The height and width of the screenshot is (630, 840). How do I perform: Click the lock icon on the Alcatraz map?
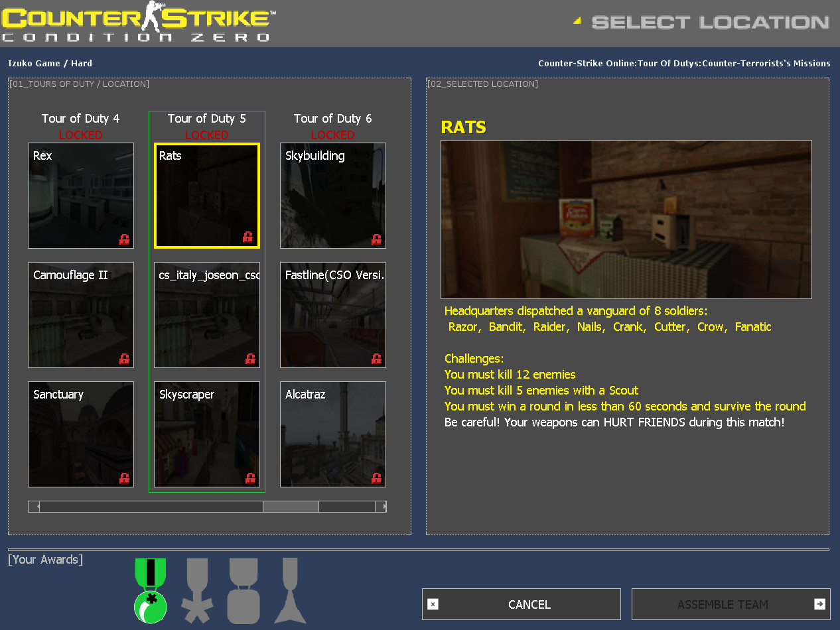coord(376,477)
